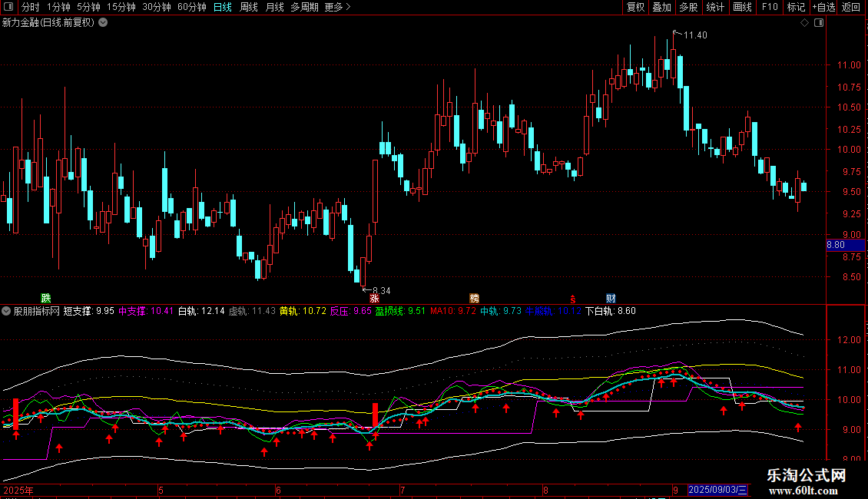Switch to 分时 time-share view
Viewport: 868px width, 499px height.
click(31, 7)
